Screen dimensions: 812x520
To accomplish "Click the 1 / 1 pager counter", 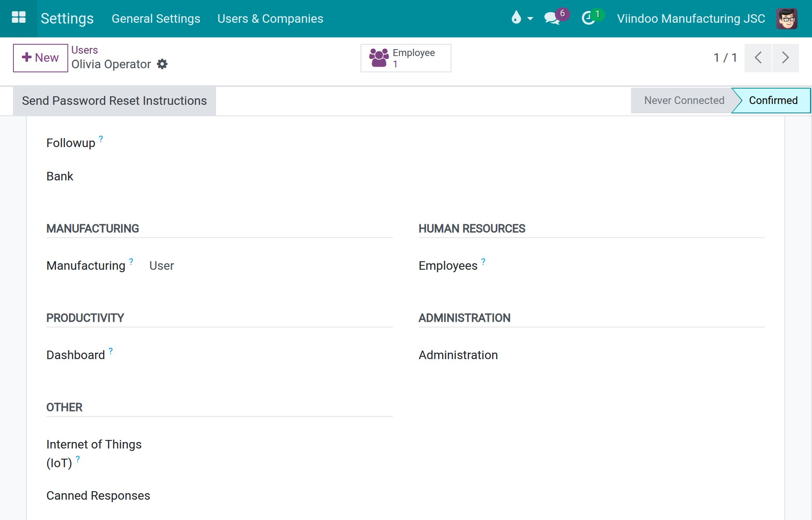I will click(x=725, y=58).
